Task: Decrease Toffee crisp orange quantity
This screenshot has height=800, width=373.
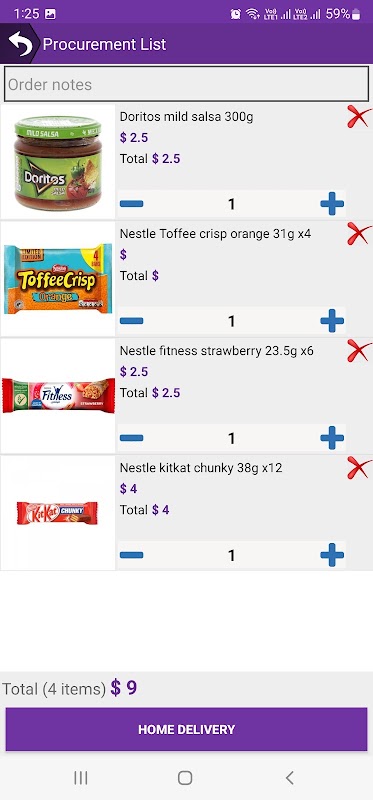Action: point(132,321)
